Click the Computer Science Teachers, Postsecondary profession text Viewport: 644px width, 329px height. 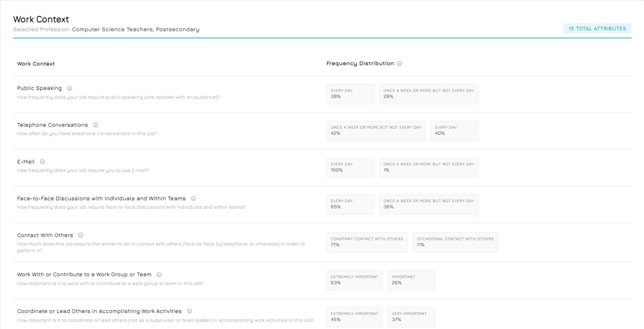point(135,30)
